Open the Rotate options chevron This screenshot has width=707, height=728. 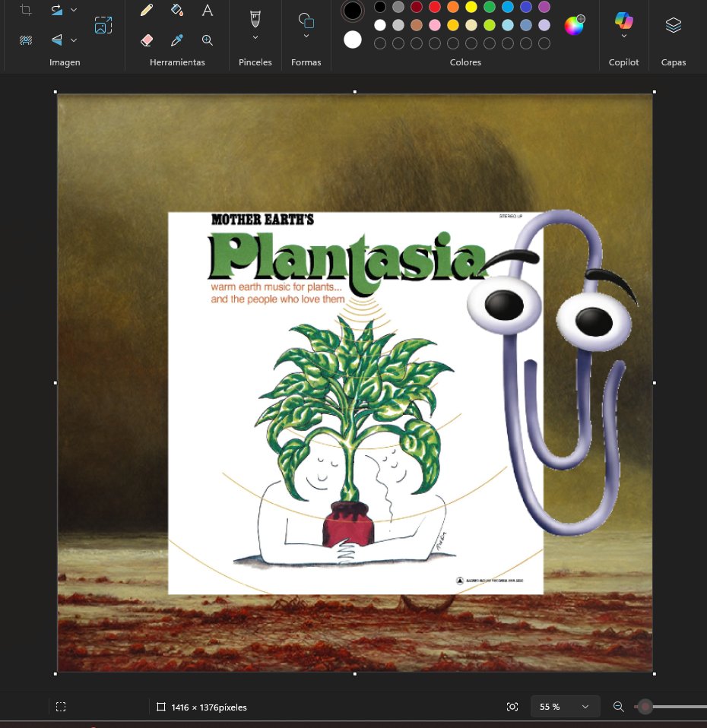pyautogui.click(x=74, y=10)
